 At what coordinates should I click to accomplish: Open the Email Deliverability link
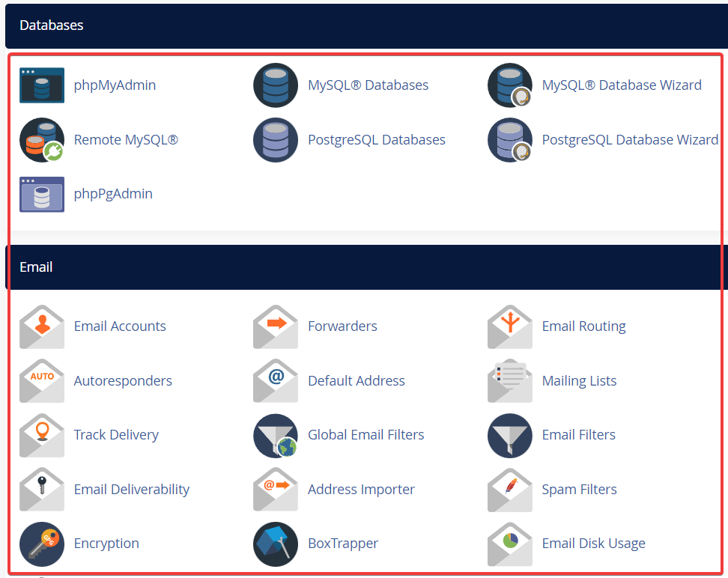pos(132,490)
